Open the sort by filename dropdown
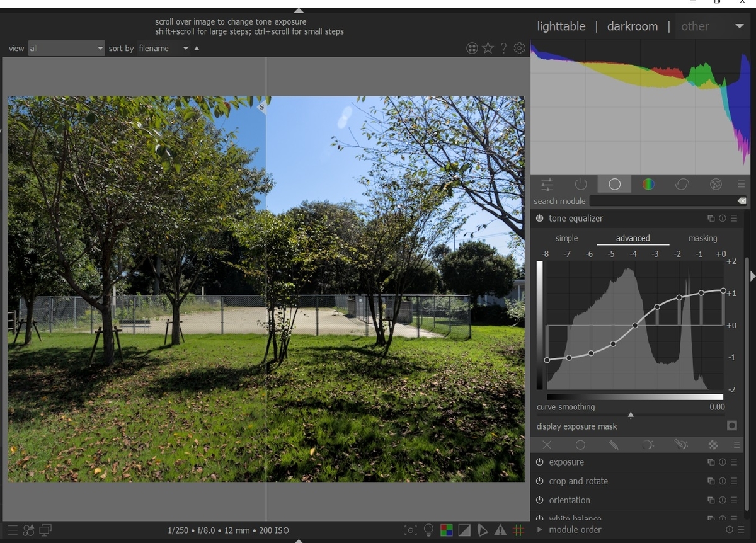Image resolution: width=756 pixels, height=543 pixels. (163, 49)
